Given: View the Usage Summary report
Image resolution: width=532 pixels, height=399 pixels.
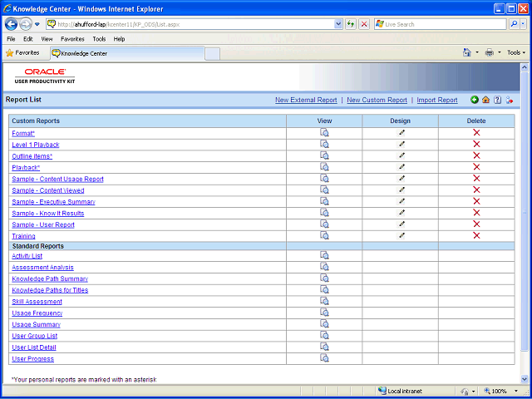Looking at the screenshot, I should tap(324, 324).
